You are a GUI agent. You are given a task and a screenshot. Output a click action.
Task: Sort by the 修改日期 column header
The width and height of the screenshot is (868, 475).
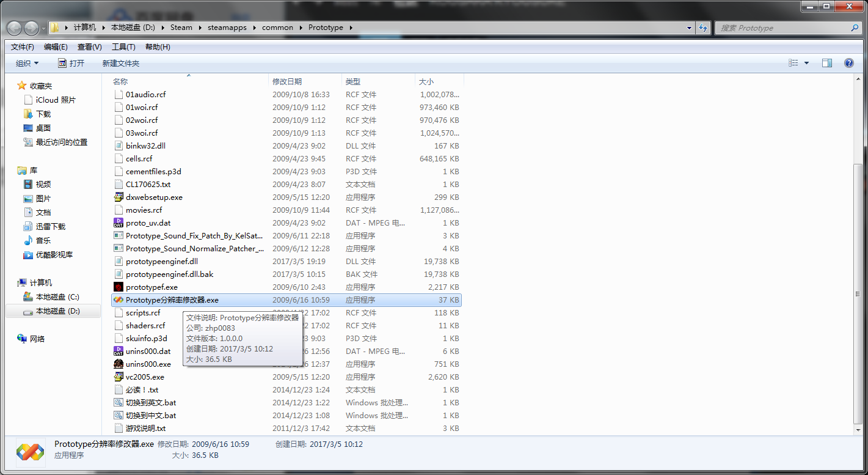tap(305, 81)
